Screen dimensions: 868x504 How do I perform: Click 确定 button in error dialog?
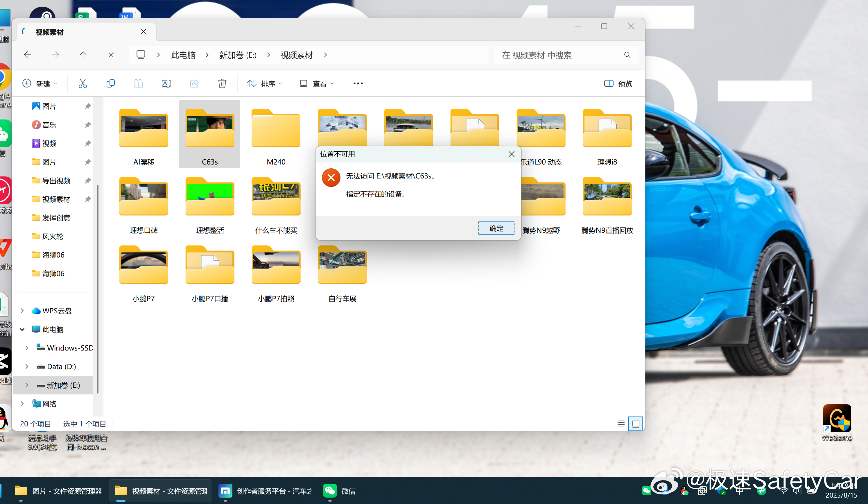click(496, 228)
